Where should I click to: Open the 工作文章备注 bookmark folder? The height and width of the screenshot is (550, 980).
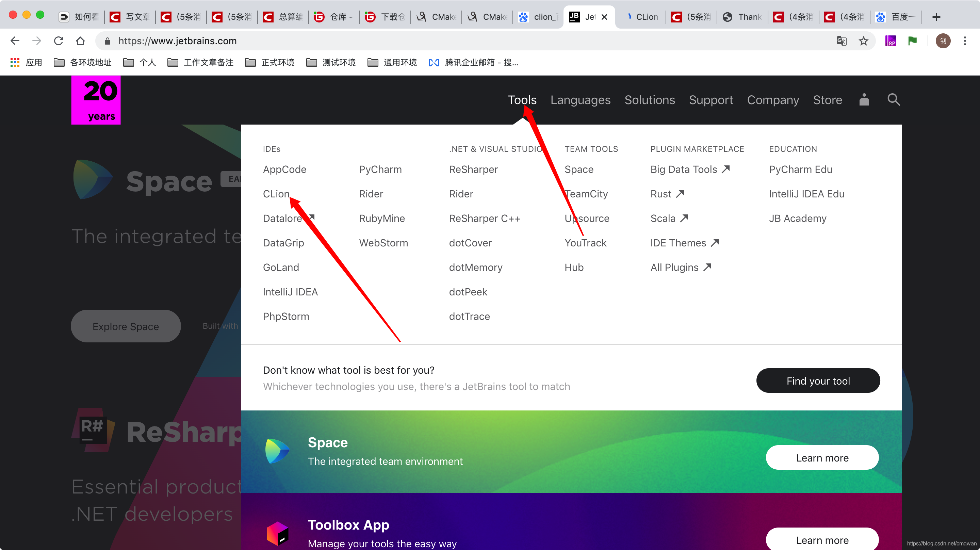coord(200,62)
